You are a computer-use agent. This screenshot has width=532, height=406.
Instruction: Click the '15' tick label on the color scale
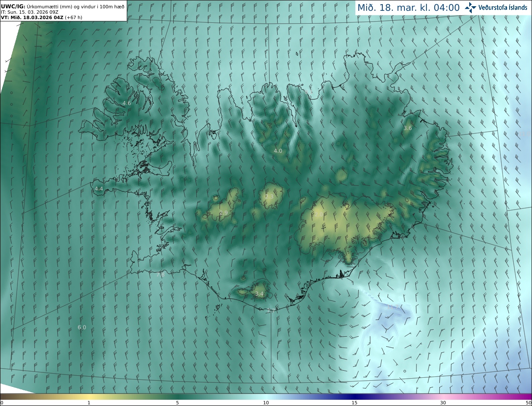pos(355,403)
